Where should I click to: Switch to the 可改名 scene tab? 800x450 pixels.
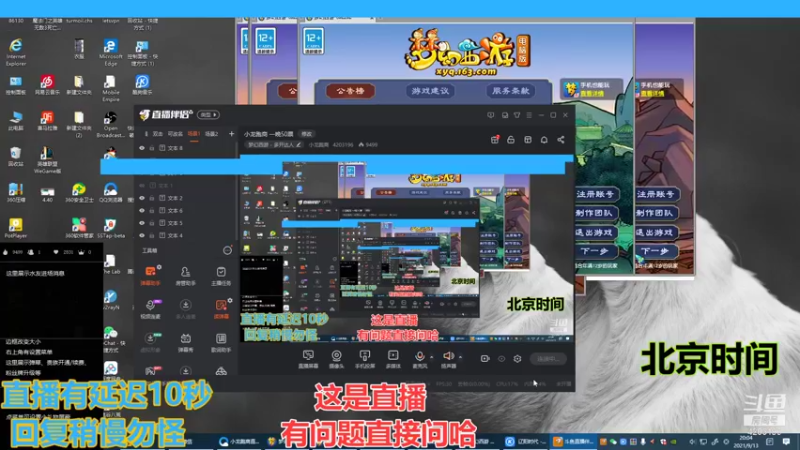coord(175,134)
